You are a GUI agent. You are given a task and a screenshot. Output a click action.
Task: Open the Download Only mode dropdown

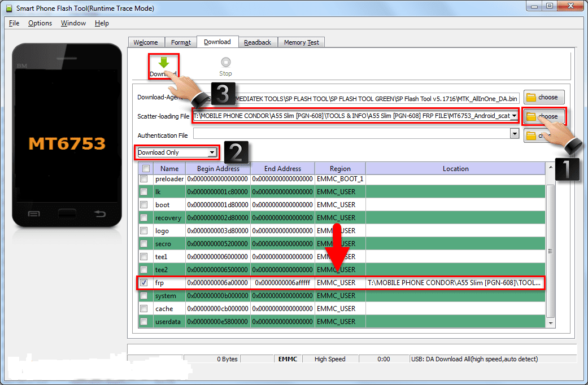212,152
